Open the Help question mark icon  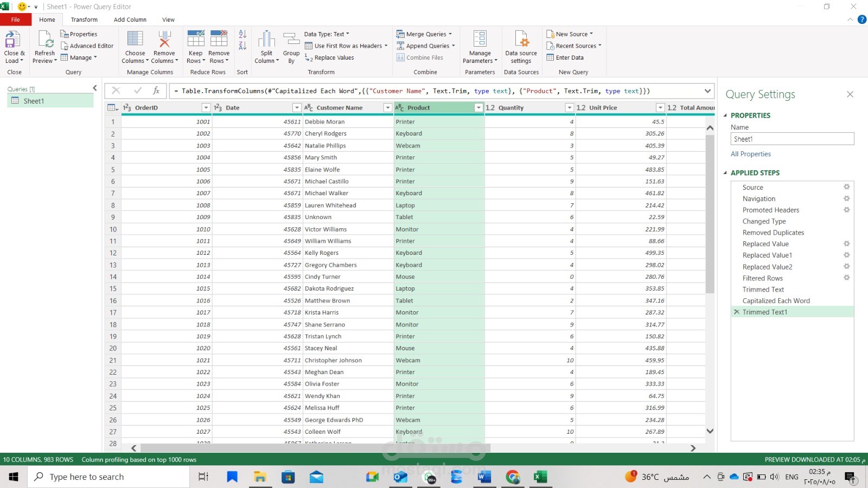tap(861, 20)
